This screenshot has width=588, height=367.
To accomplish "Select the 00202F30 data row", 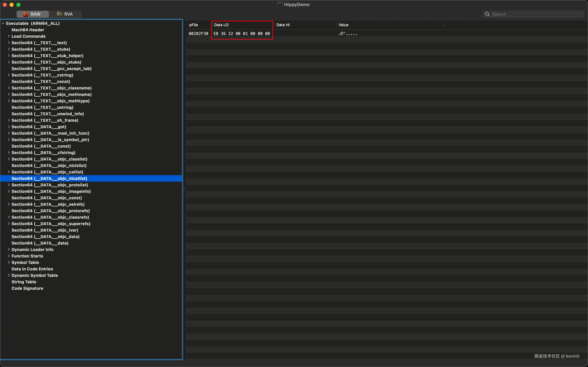I will coord(198,34).
